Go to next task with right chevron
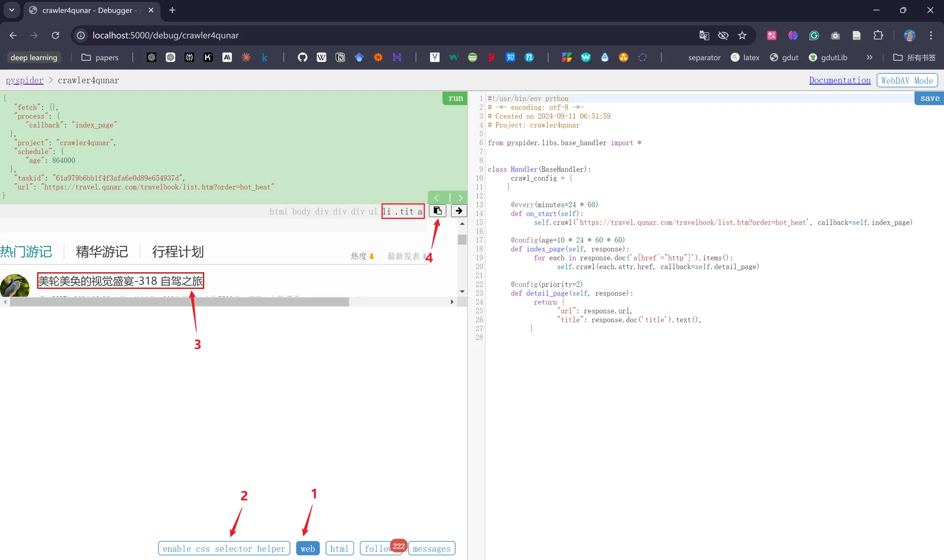This screenshot has height=560, width=944. click(460, 198)
